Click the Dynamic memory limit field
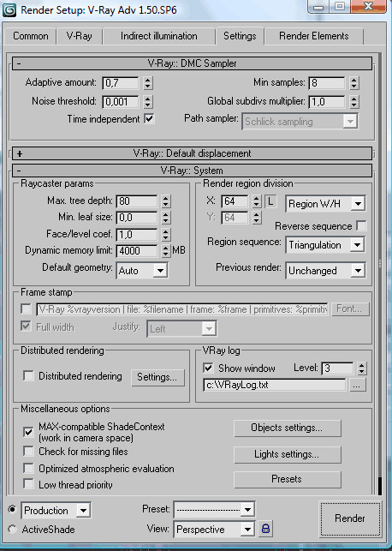Image resolution: width=392 pixels, height=551 pixels. point(137,251)
